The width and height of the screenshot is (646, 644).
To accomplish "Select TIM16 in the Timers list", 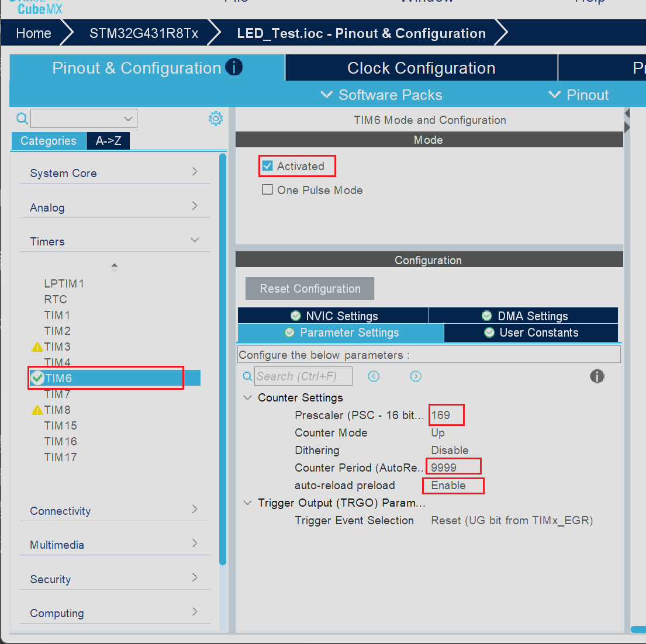I will pos(61,441).
